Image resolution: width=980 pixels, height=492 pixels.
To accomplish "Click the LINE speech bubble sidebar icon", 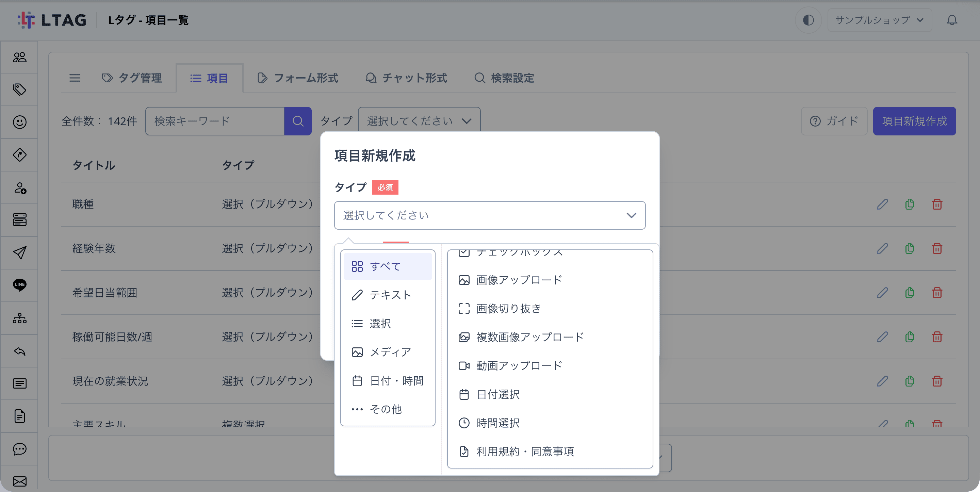I will point(19,285).
